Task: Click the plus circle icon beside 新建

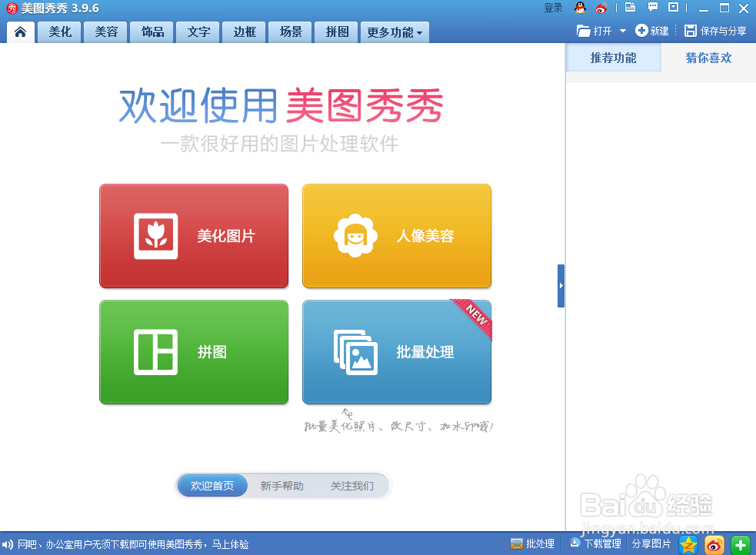Action: tap(641, 30)
